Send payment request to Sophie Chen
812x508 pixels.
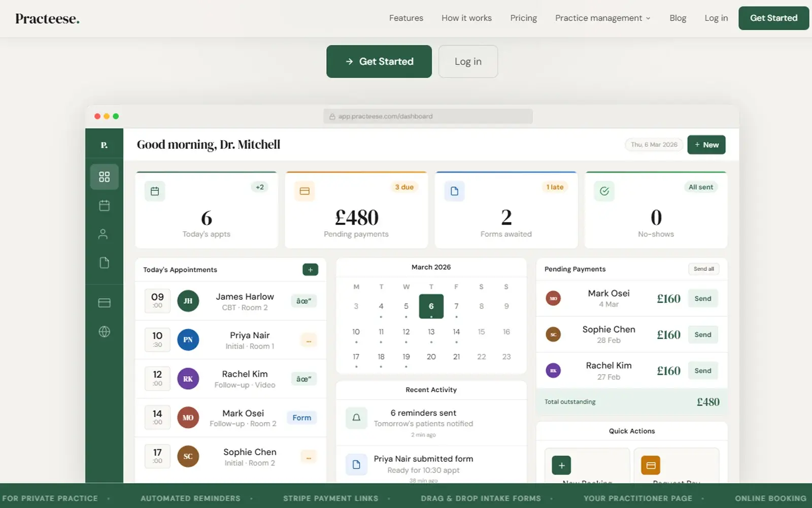[x=703, y=335]
